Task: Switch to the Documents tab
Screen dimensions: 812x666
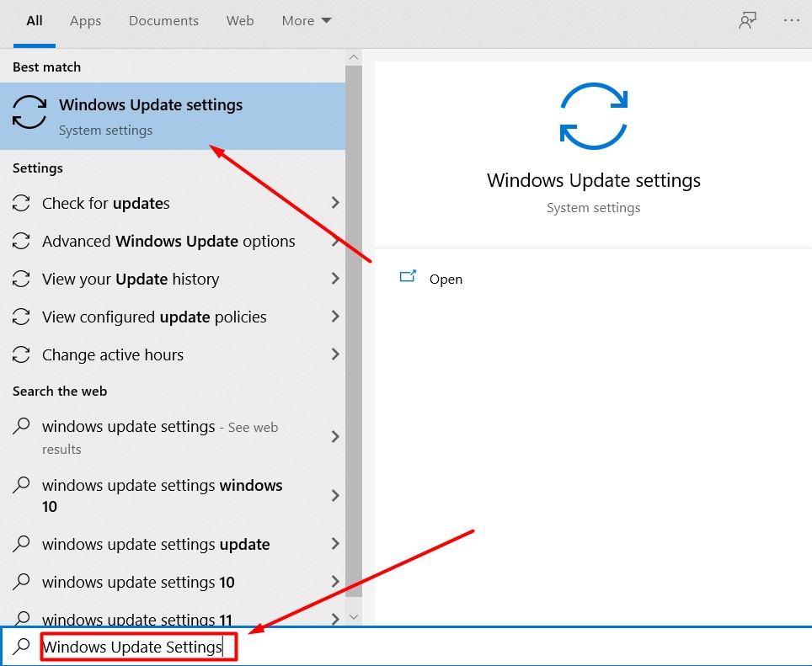Action: [x=163, y=21]
